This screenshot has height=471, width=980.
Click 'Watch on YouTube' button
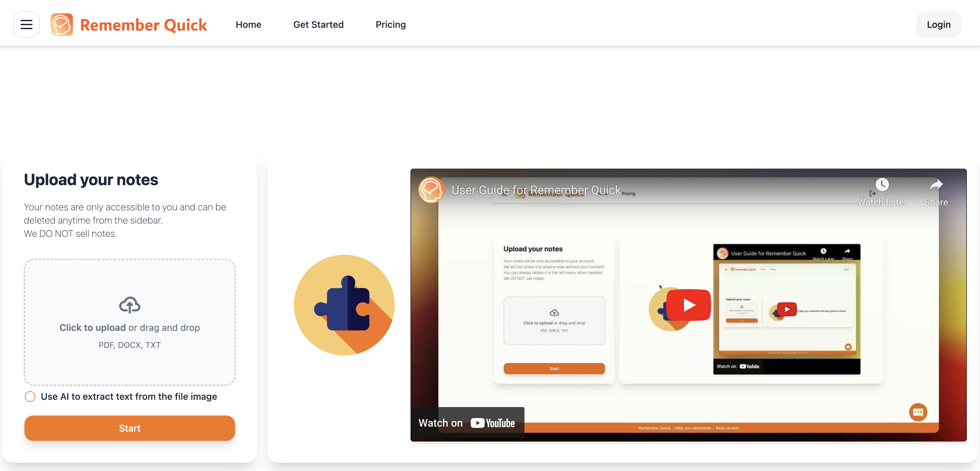(467, 423)
